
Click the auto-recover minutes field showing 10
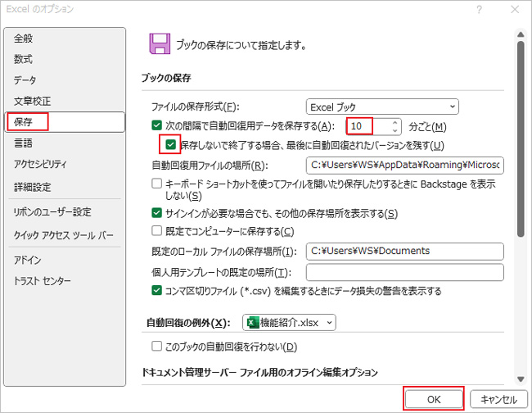tap(368, 126)
